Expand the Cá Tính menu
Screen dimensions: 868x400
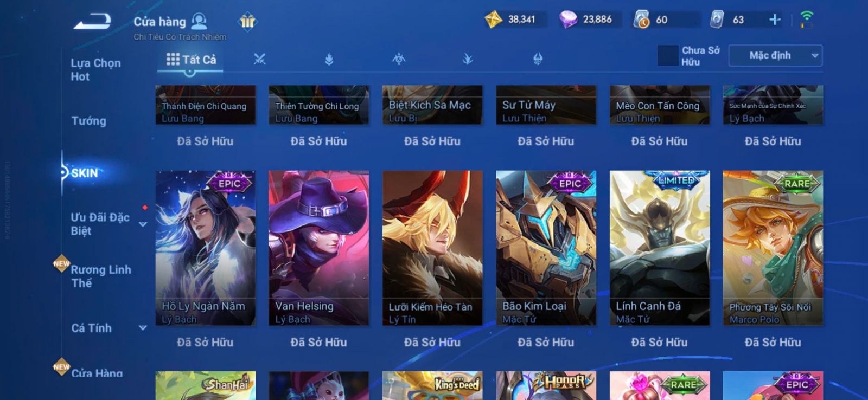pos(143,327)
